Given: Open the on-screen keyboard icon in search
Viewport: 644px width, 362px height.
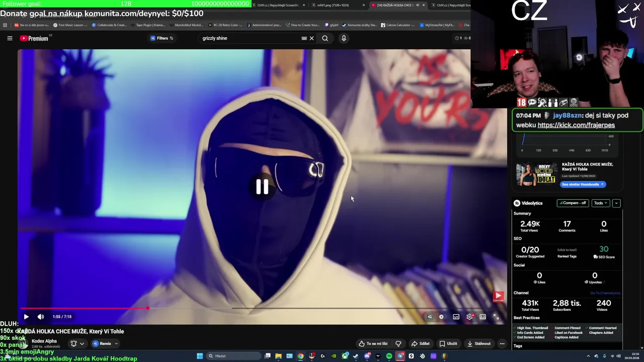Looking at the screenshot, I should point(304,38).
